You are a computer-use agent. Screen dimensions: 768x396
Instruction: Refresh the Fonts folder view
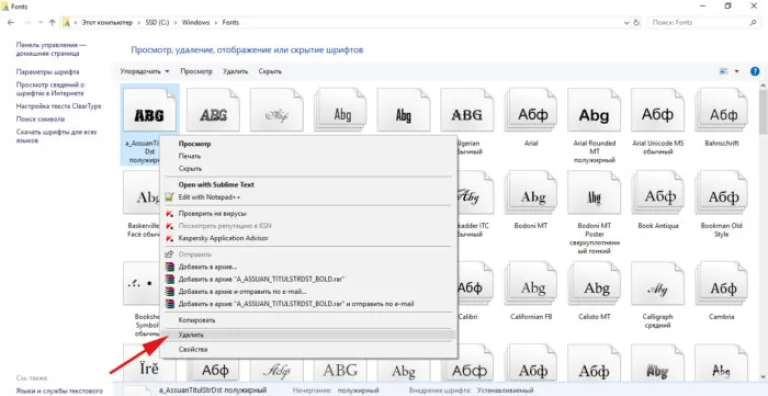tap(636, 23)
